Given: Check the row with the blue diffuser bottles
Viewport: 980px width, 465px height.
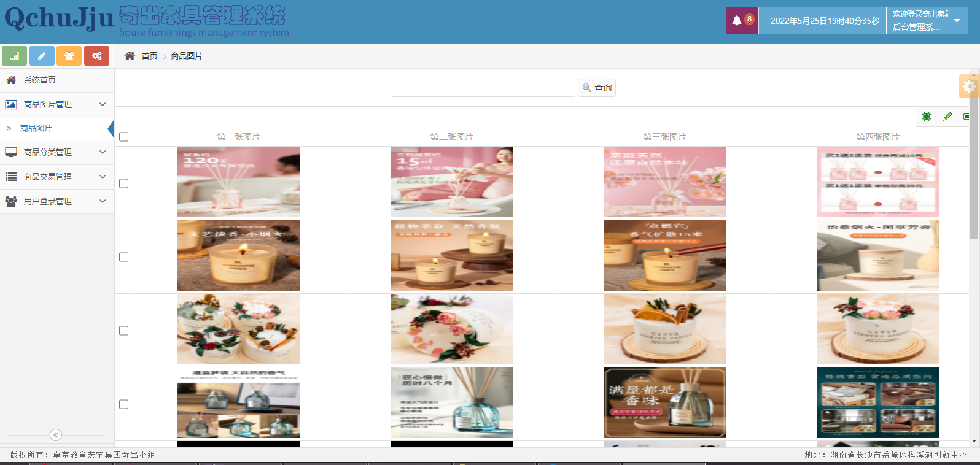Looking at the screenshot, I should (x=123, y=404).
